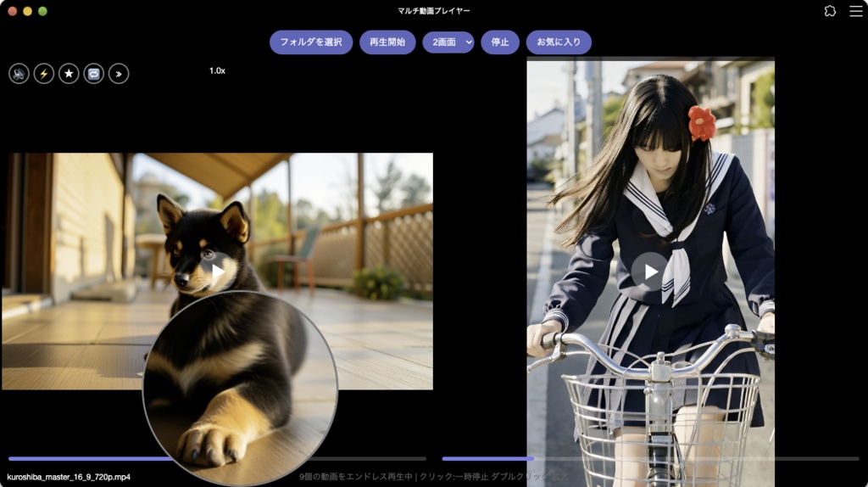Click the 再生開始 button
The height and width of the screenshot is (487, 868).
[x=387, y=42]
